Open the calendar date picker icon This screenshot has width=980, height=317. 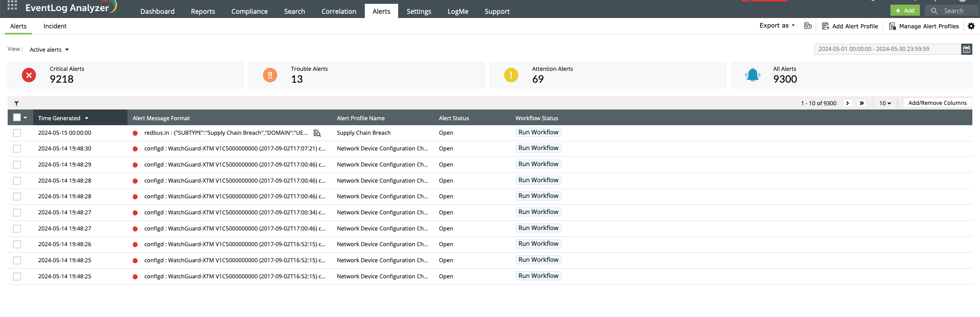tap(967, 49)
